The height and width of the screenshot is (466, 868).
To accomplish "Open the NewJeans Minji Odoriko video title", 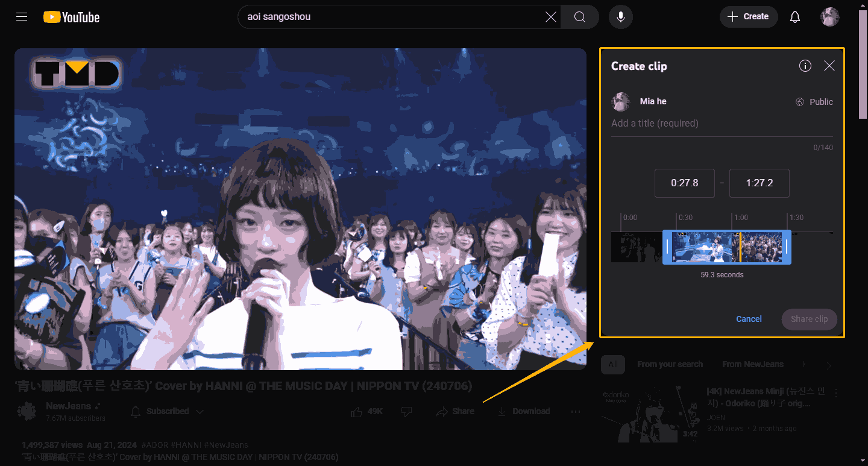I will (766, 397).
